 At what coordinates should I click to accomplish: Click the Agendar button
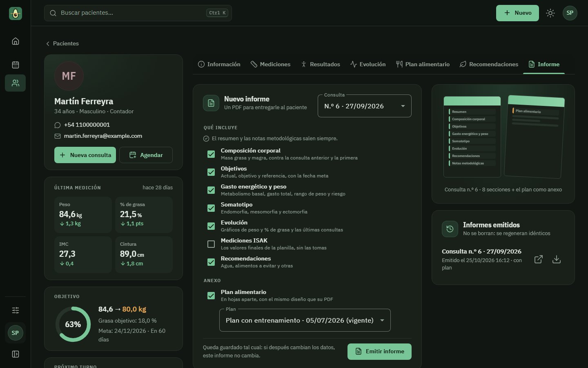point(146,155)
